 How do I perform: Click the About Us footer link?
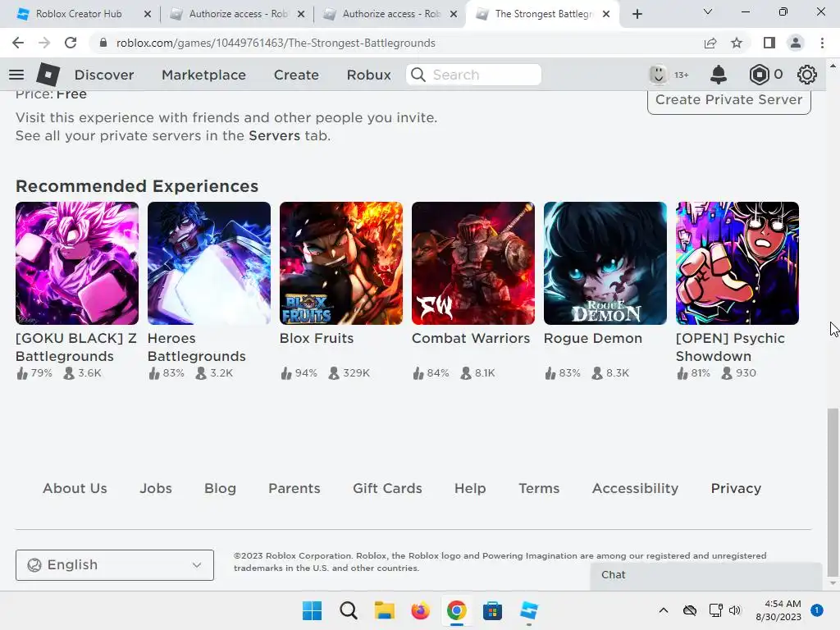75,489
